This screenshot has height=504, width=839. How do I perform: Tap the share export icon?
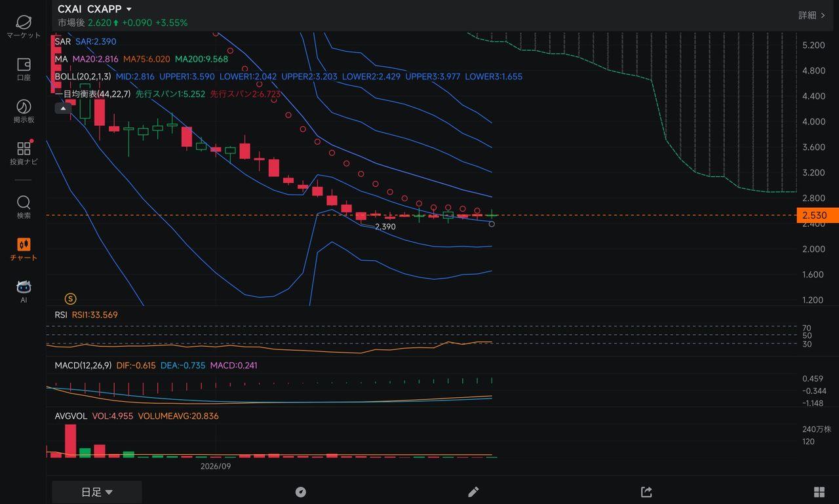[x=646, y=492]
